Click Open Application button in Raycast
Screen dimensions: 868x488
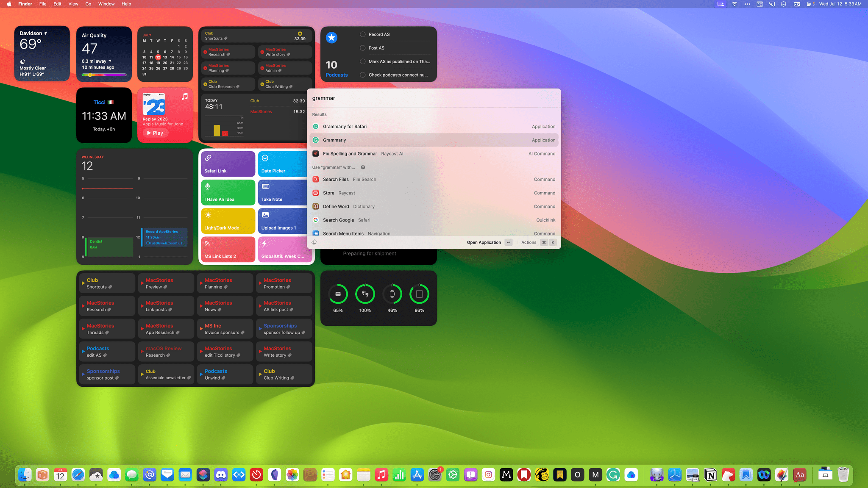tap(484, 242)
